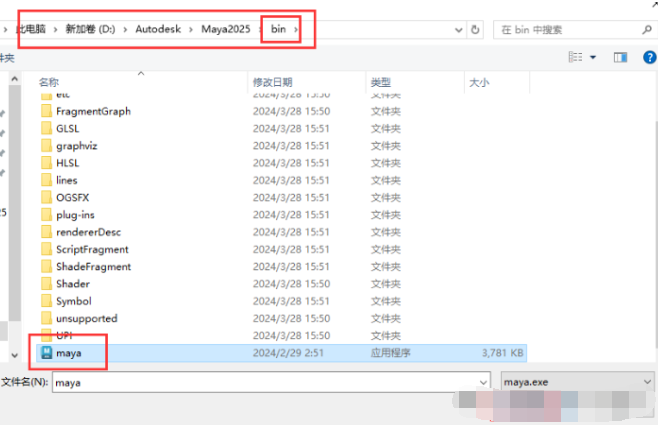Expand the file name combo box arrow
This screenshot has height=425, width=658.
483,382
